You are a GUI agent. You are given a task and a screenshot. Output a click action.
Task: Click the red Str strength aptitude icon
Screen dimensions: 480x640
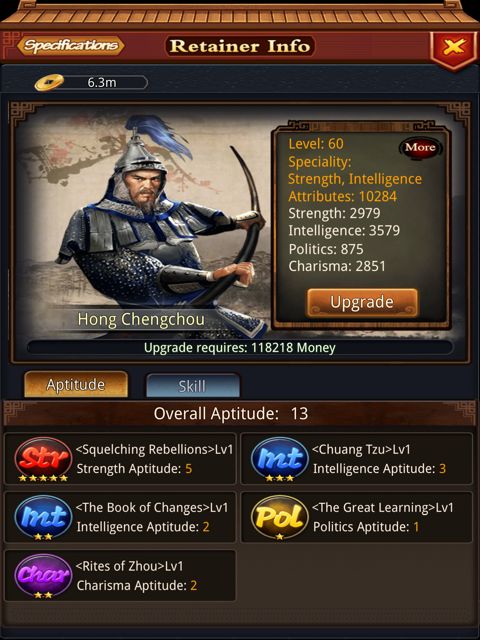click(44, 457)
